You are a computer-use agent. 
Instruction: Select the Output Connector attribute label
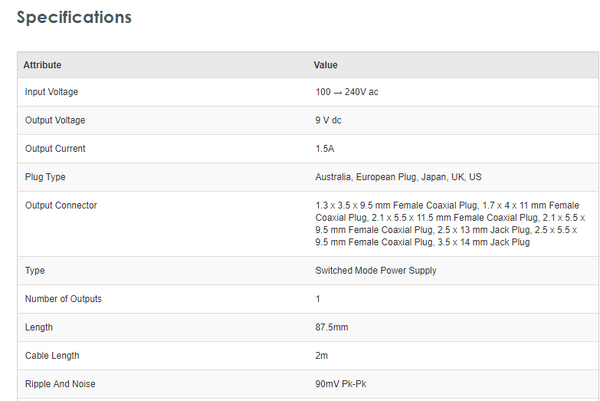pyautogui.click(x=61, y=205)
